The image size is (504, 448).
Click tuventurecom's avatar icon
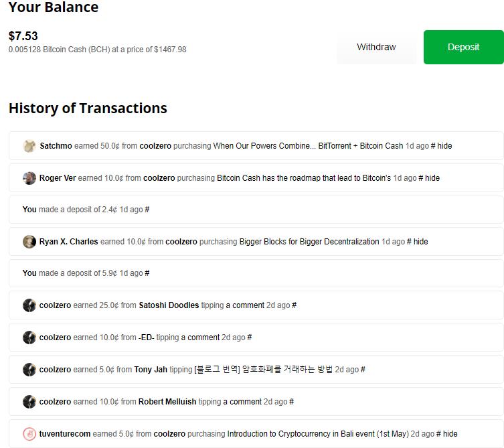(x=29, y=434)
